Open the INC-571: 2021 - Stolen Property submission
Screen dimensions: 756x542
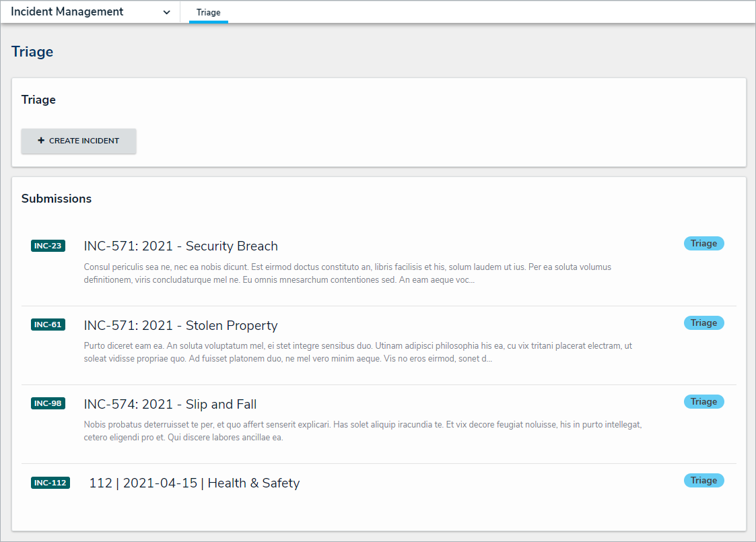pyautogui.click(x=180, y=325)
